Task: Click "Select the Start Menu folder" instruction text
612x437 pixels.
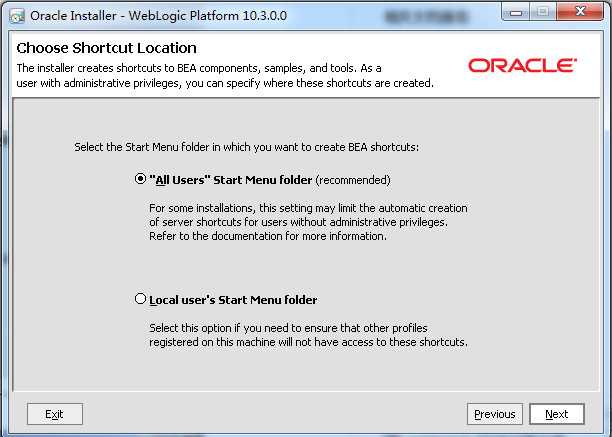Action: click(246, 147)
